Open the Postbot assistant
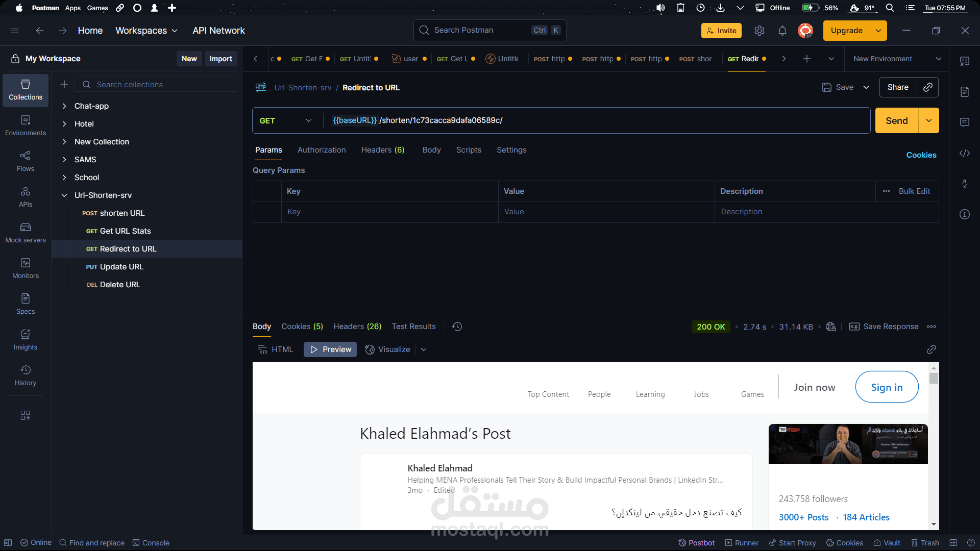Screen dimensions: 980x551 [x=696, y=543]
